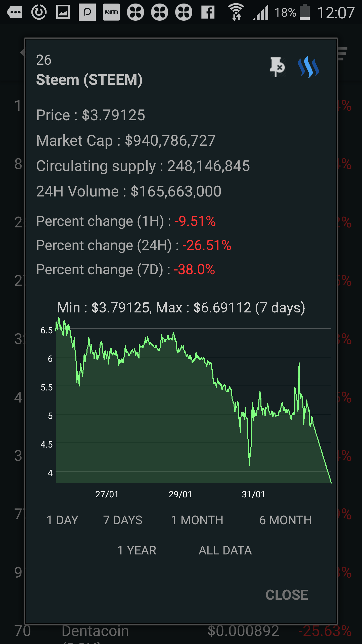362x644 pixels.
Task: Show ALL DATA on the chart
Action: tap(225, 550)
